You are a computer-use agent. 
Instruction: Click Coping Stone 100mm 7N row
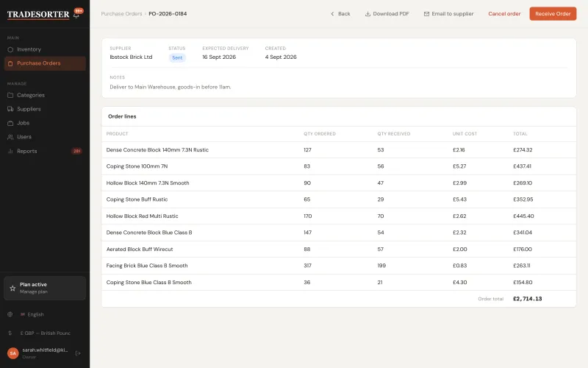pyautogui.click(x=339, y=166)
